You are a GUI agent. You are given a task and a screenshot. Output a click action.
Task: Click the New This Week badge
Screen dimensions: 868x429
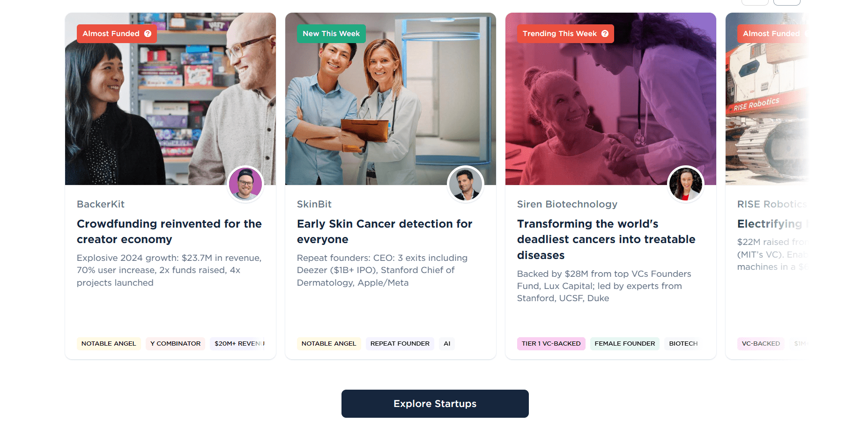pos(331,34)
